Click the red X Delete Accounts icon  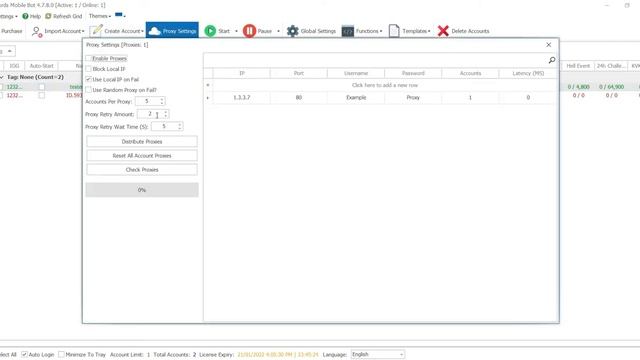pyautogui.click(x=443, y=31)
